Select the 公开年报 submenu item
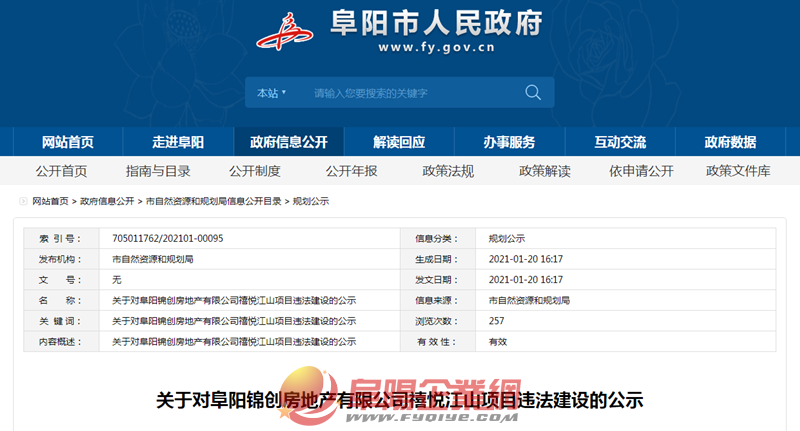Screen dimensions: 800x431 pos(351,171)
